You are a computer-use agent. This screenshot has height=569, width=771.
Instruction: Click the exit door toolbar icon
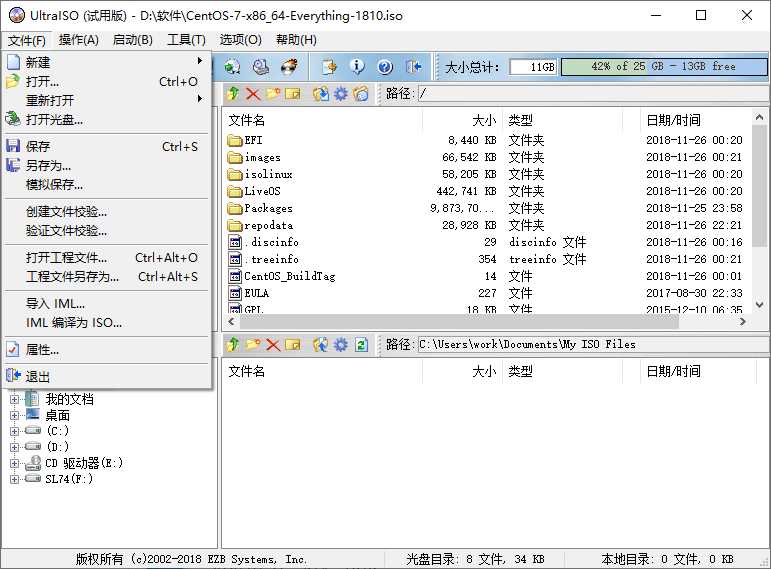[414, 66]
